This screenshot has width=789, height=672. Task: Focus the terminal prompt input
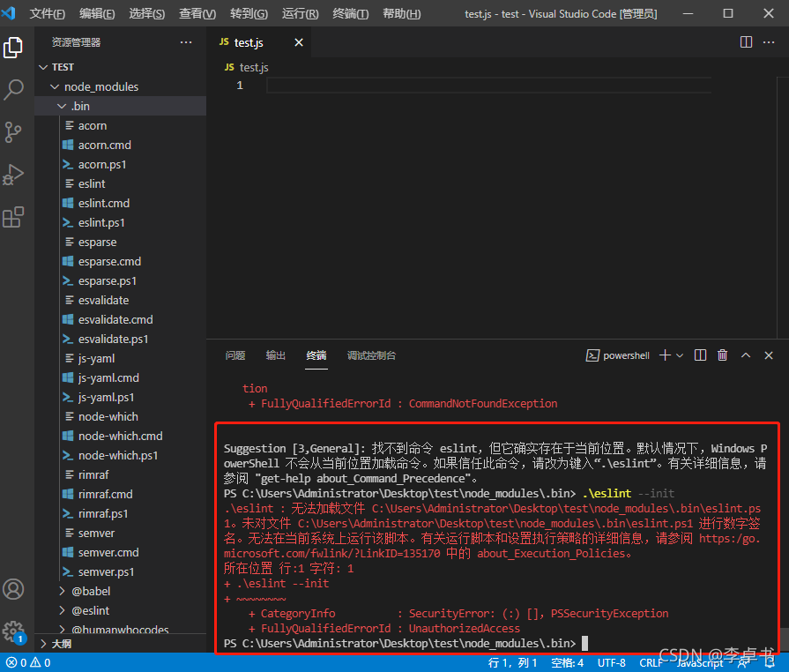[x=584, y=643]
